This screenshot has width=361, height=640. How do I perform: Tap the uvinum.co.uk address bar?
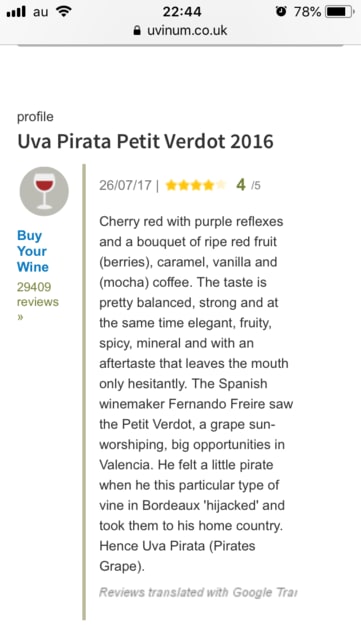click(x=180, y=31)
